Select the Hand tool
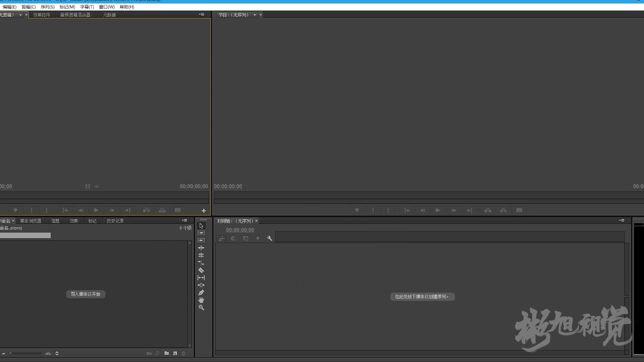The width and height of the screenshot is (644, 362). point(201,300)
